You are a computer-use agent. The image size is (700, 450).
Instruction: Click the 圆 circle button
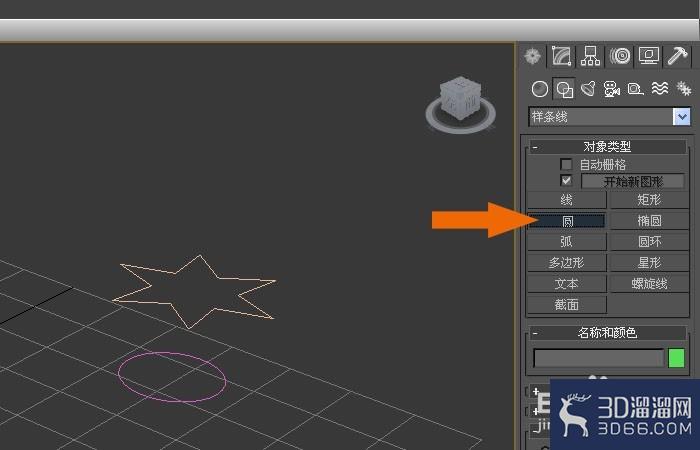(567, 221)
